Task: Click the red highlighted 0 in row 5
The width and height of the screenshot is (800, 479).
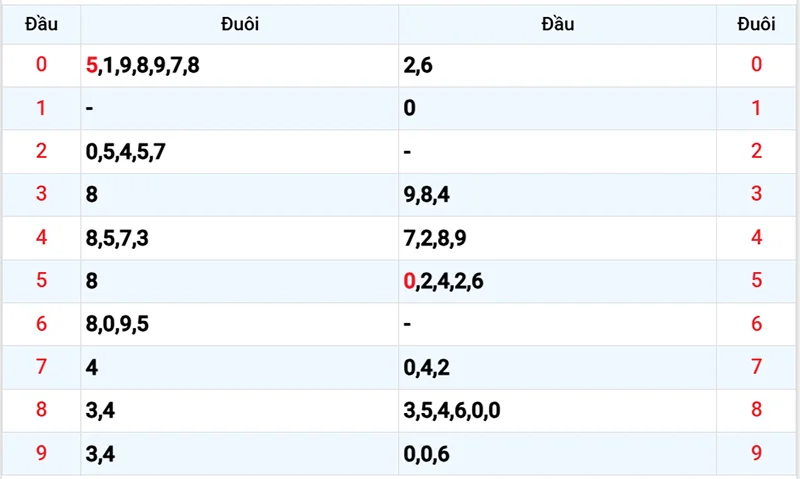Action: [x=409, y=282]
